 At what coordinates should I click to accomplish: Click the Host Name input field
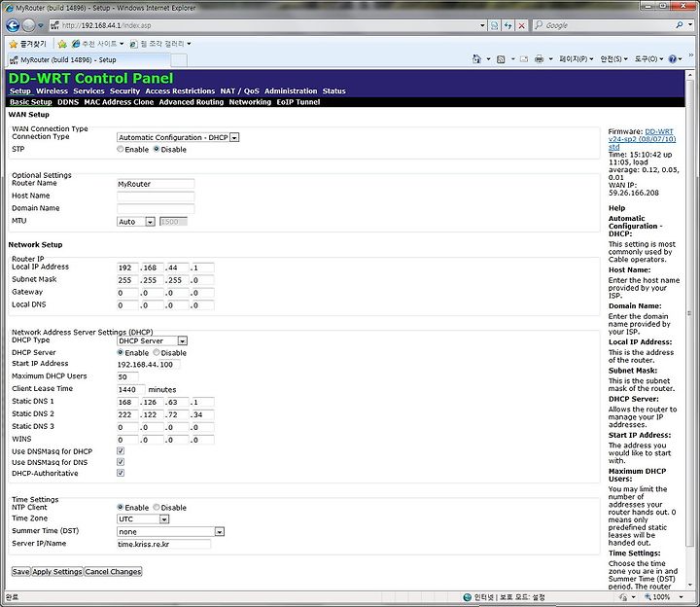coord(156,196)
